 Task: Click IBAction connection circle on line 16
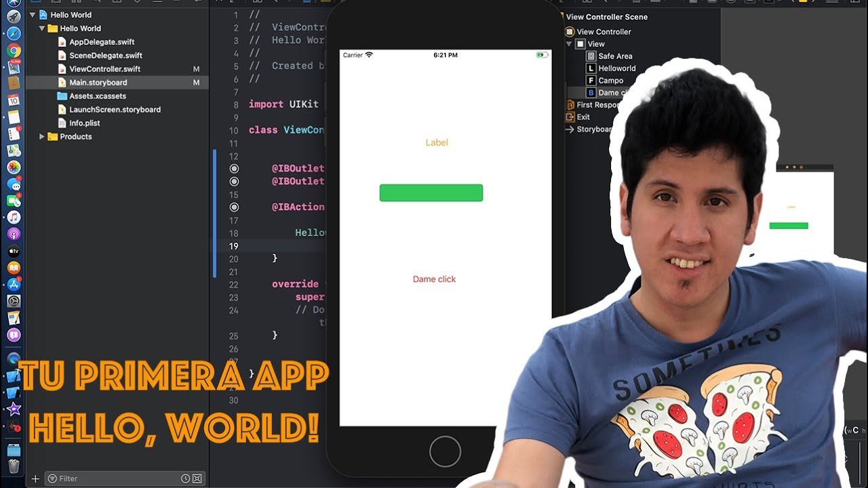[234, 207]
